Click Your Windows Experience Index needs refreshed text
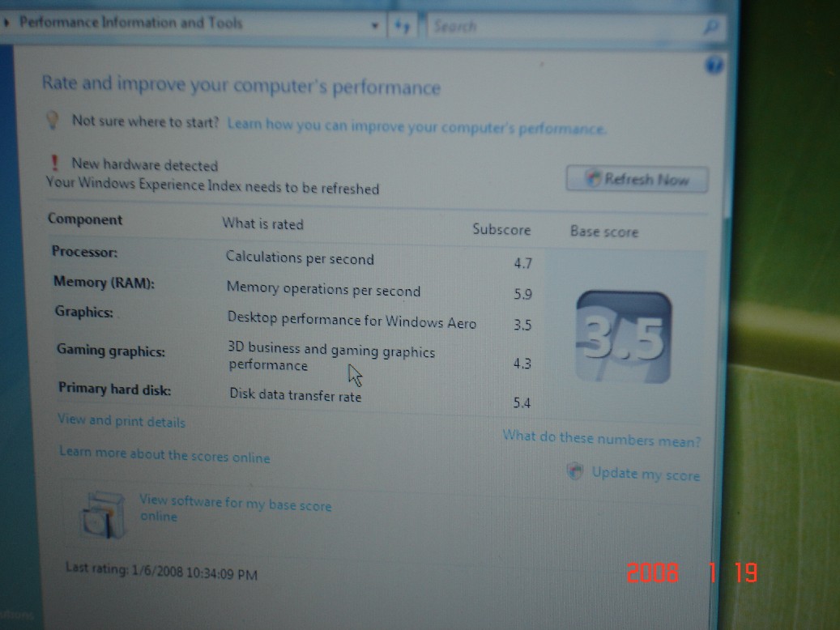 pyautogui.click(x=213, y=186)
